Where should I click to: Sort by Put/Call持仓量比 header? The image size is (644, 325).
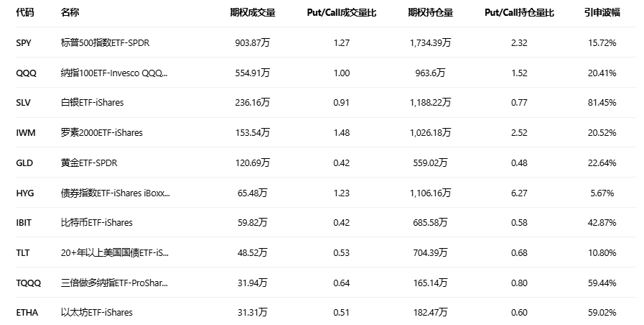pyautogui.click(x=520, y=13)
